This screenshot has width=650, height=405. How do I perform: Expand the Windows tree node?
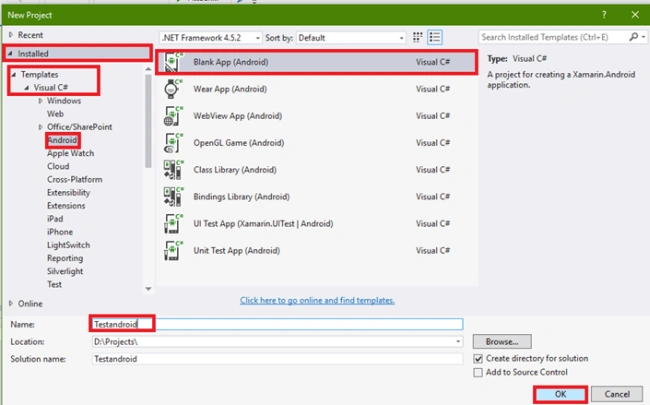pyautogui.click(x=40, y=101)
